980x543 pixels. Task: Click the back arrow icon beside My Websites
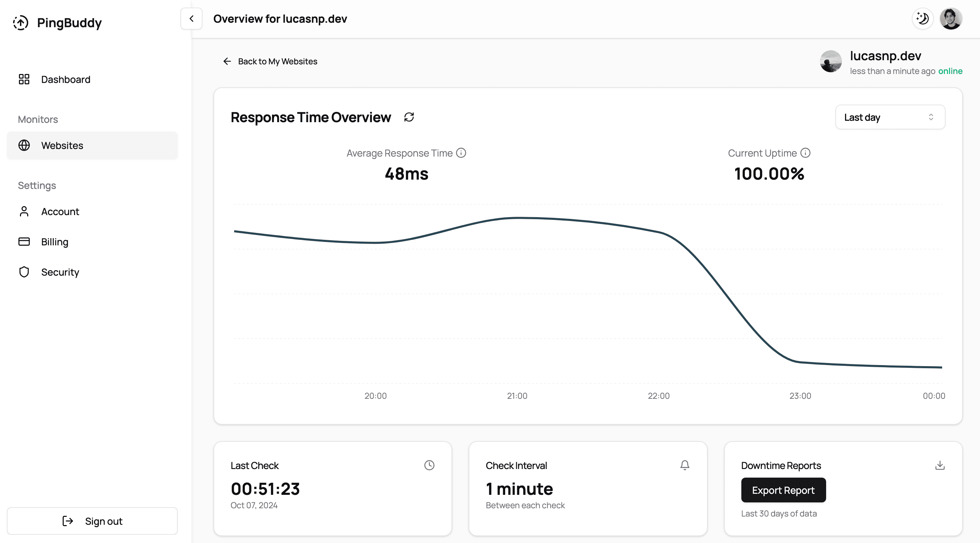click(x=227, y=61)
